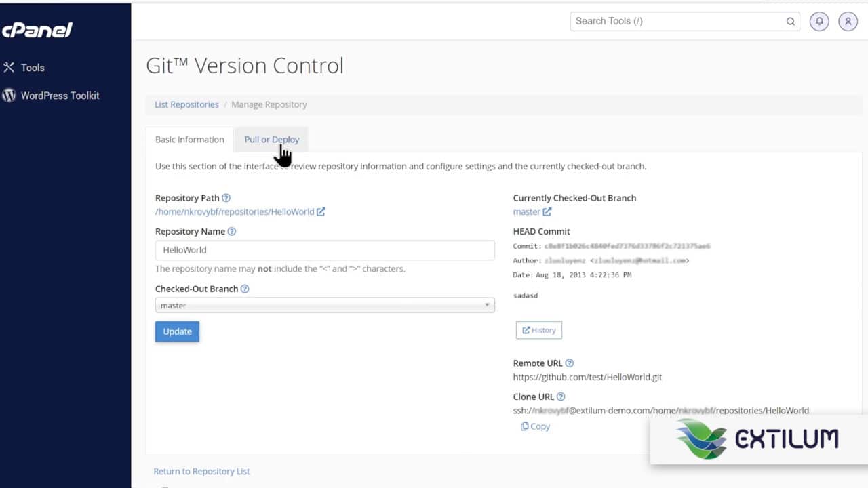
Task: Open the List Repositories breadcrumb link
Action: 186,104
